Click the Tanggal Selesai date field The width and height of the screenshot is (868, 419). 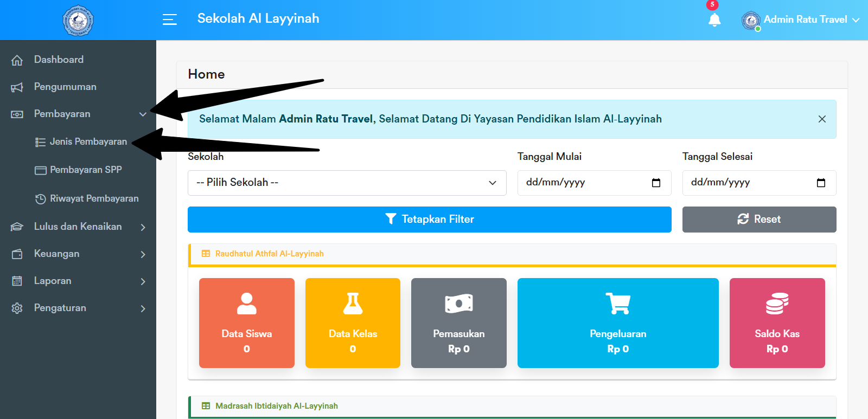[759, 183]
